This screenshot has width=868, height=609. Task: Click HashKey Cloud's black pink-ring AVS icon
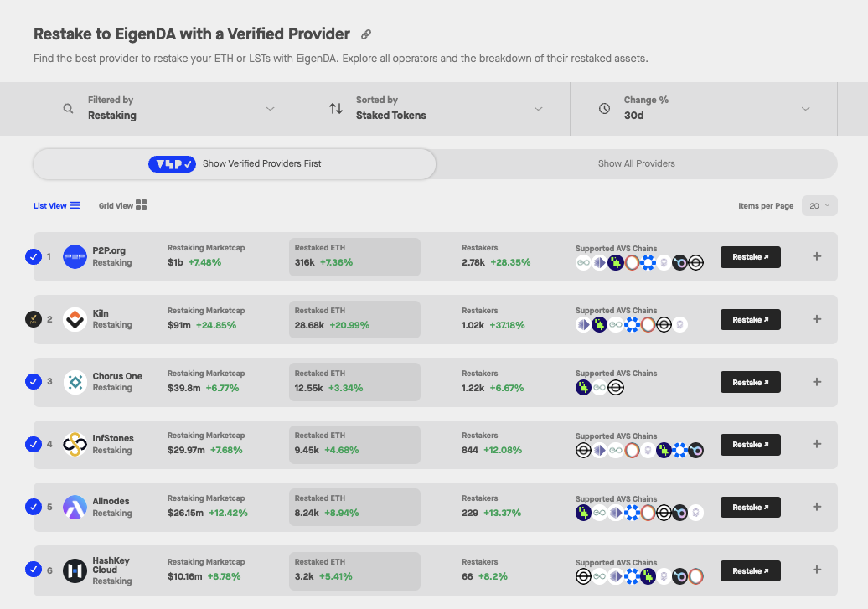[679, 576]
